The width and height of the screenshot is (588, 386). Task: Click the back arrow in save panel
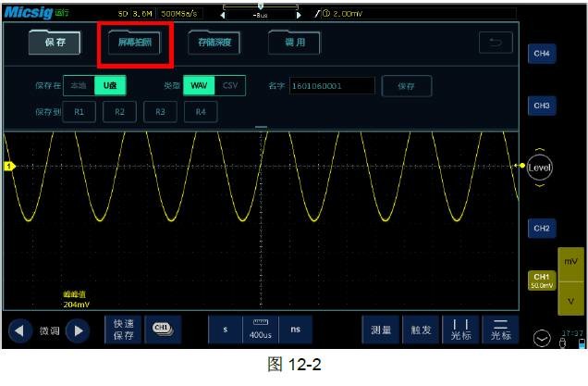(495, 42)
